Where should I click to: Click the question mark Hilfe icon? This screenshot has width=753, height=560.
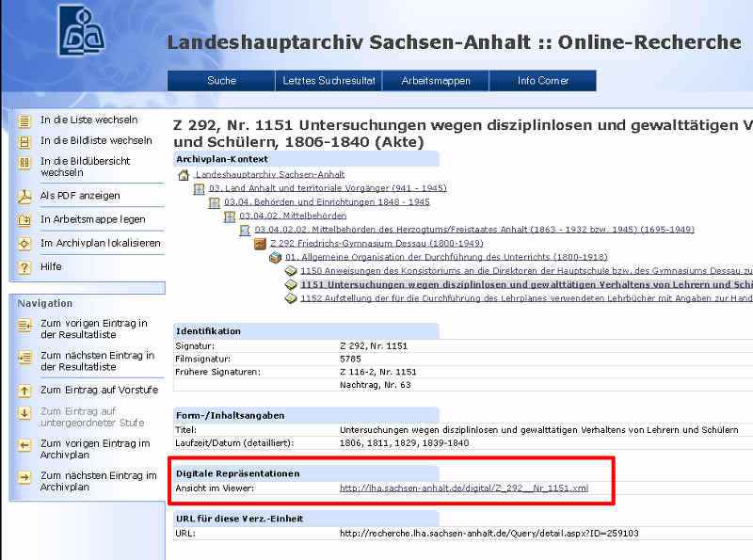point(24,267)
